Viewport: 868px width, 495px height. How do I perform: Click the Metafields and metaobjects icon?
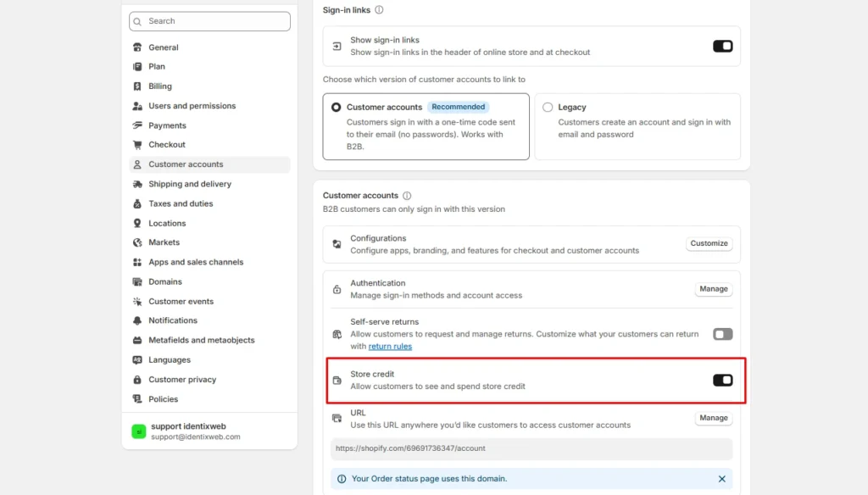(137, 340)
